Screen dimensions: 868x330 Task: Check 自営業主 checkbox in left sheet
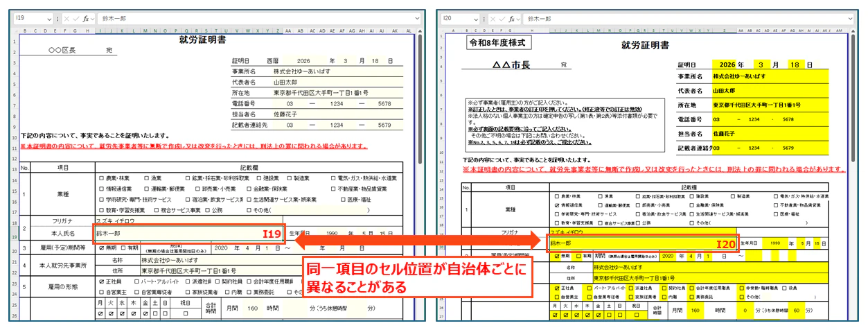[102, 293]
